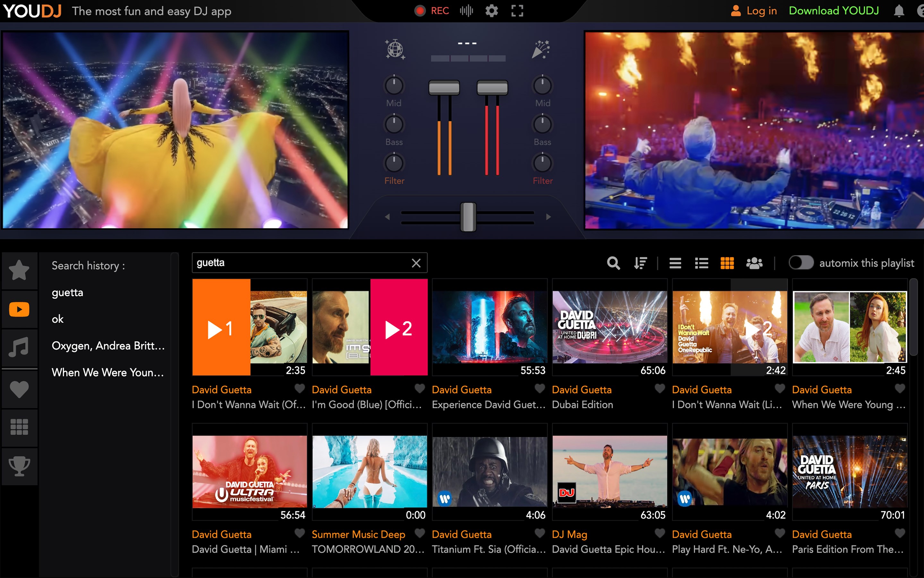Click the community users icon

(x=754, y=263)
